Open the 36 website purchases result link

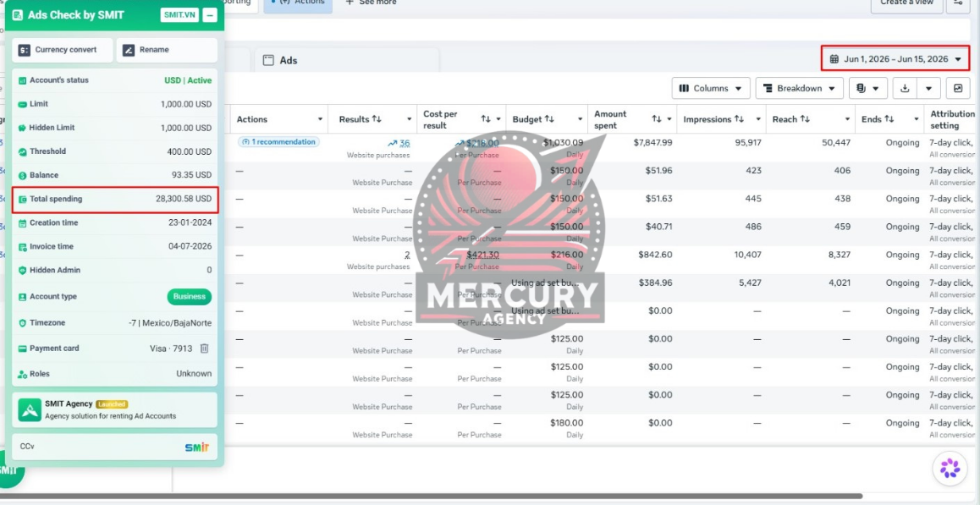(405, 143)
